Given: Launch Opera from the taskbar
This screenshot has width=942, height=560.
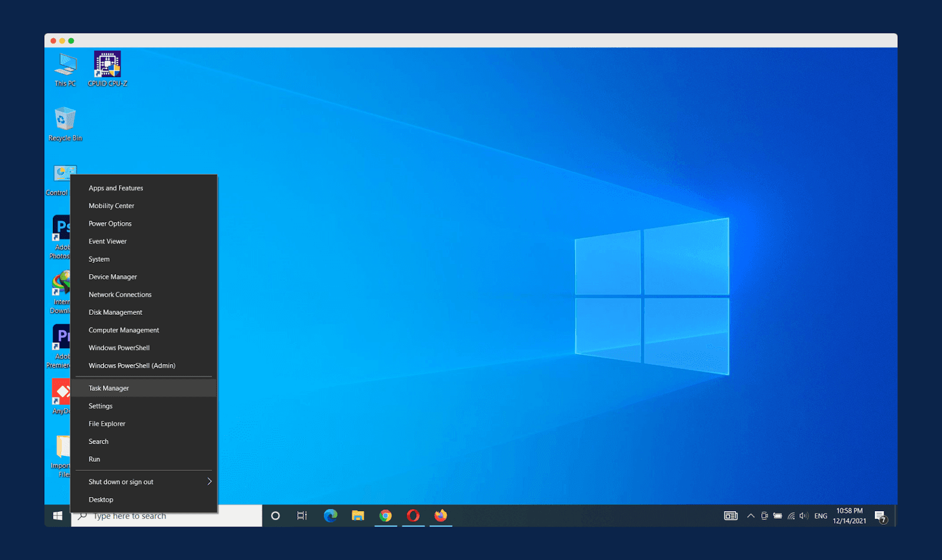Looking at the screenshot, I should pos(413,516).
